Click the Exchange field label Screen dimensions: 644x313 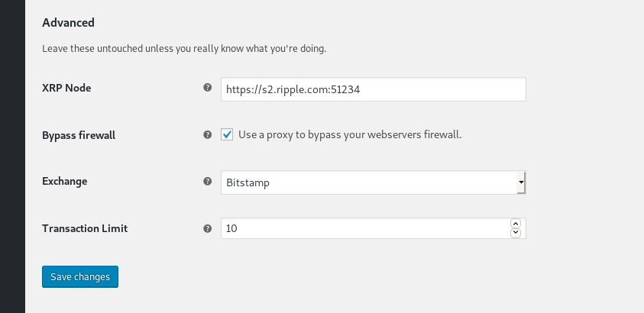pos(64,182)
